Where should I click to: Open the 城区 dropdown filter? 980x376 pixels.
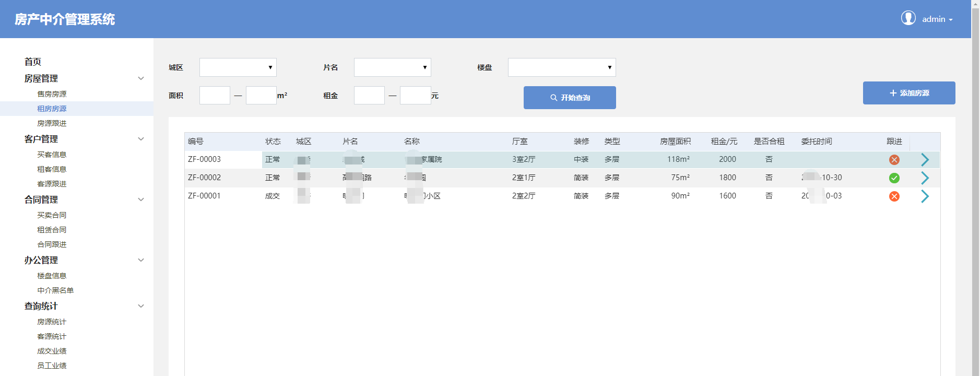coord(238,67)
